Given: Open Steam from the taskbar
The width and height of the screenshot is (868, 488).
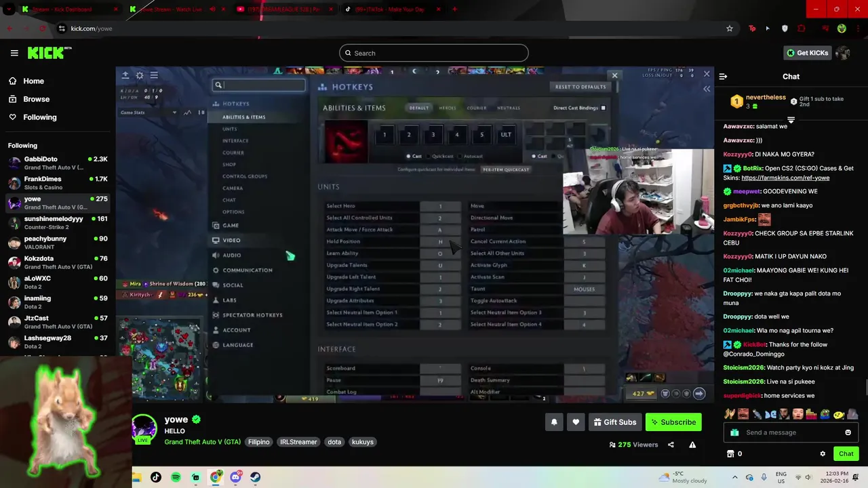Looking at the screenshot, I should click(255, 477).
